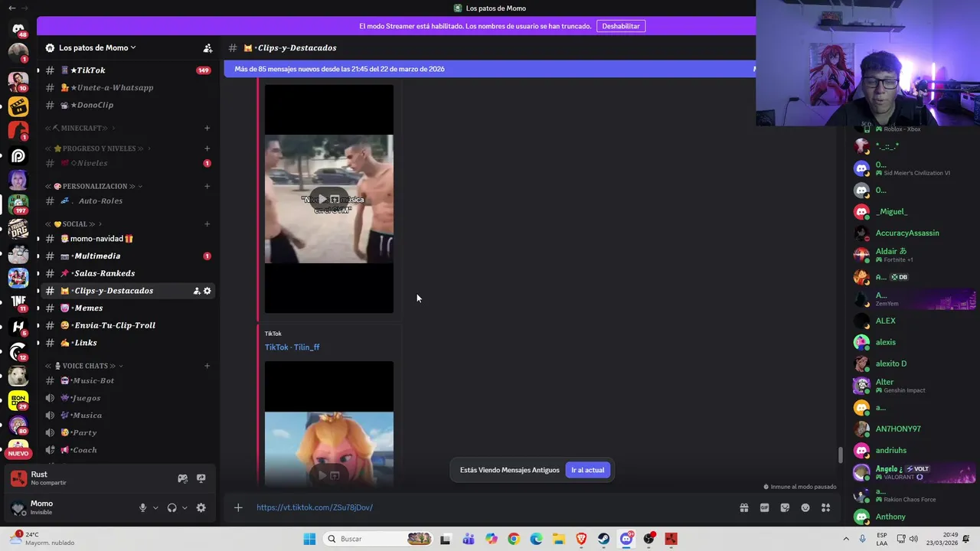Click the chat vertical scrollbar thumb
The image size is (980, 551).
pyautogui.click(x=840, y=455)
